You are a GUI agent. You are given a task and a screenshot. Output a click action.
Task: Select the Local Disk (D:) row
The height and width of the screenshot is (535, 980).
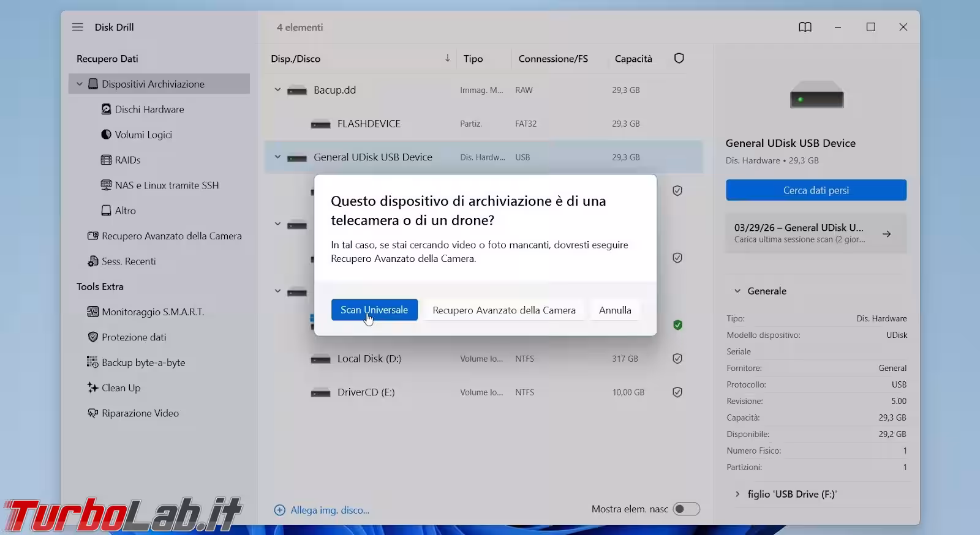[x=483, y=359]
